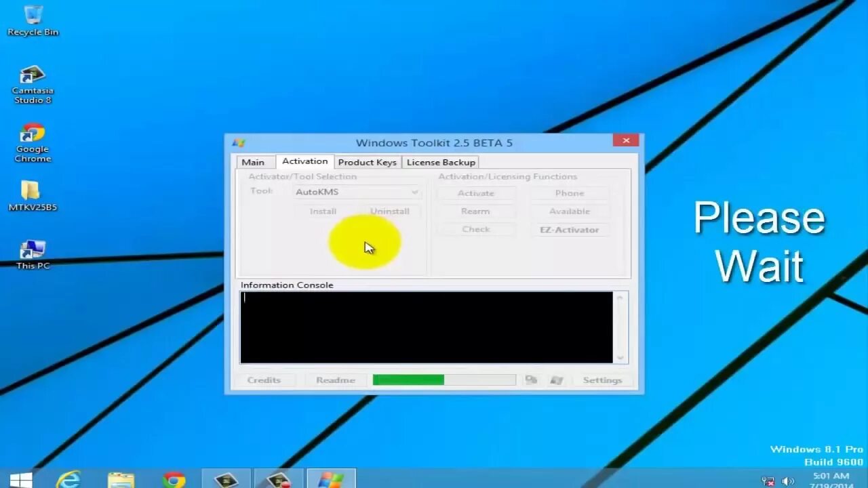
Task: Open the License Backup tab
Action: coord(441,162)
